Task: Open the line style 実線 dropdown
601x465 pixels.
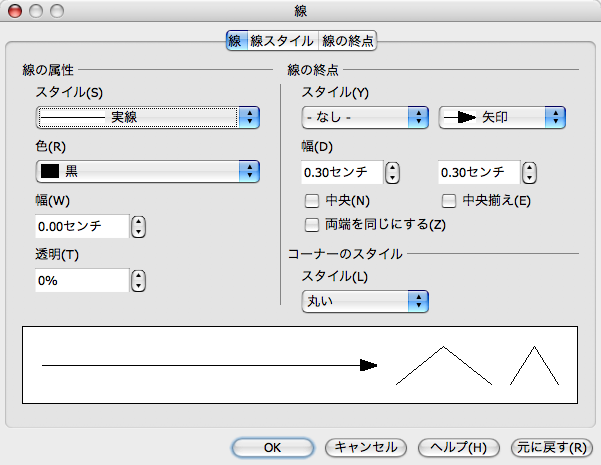Action: pos(148,118)
